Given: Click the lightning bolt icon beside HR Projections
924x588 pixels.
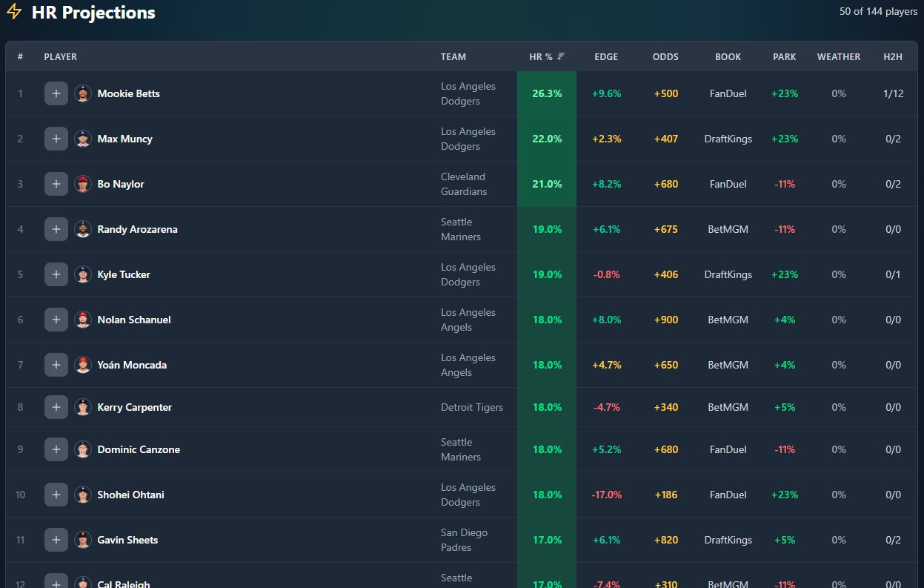Looking at the screenshot, I should click(x=14, y=12).
